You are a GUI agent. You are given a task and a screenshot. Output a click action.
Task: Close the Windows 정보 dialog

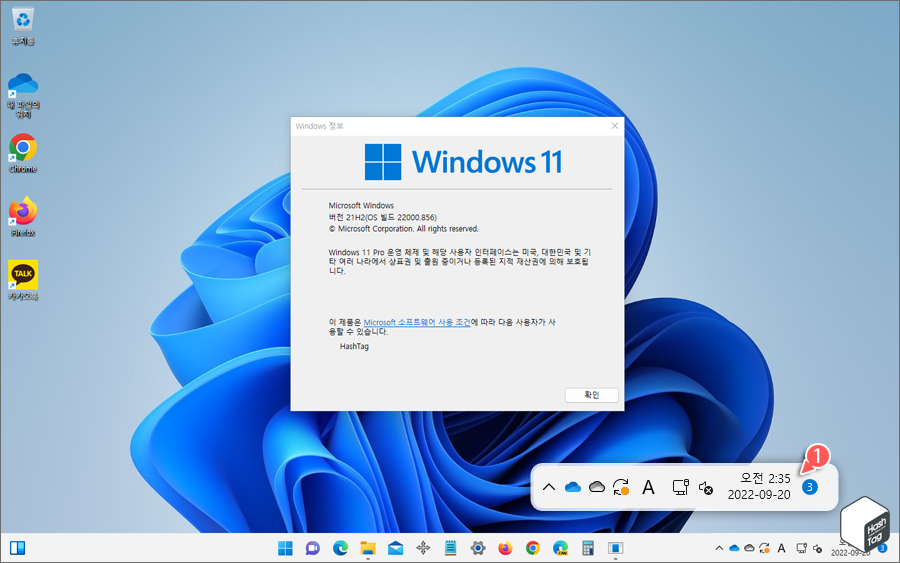tap(615, 126)
